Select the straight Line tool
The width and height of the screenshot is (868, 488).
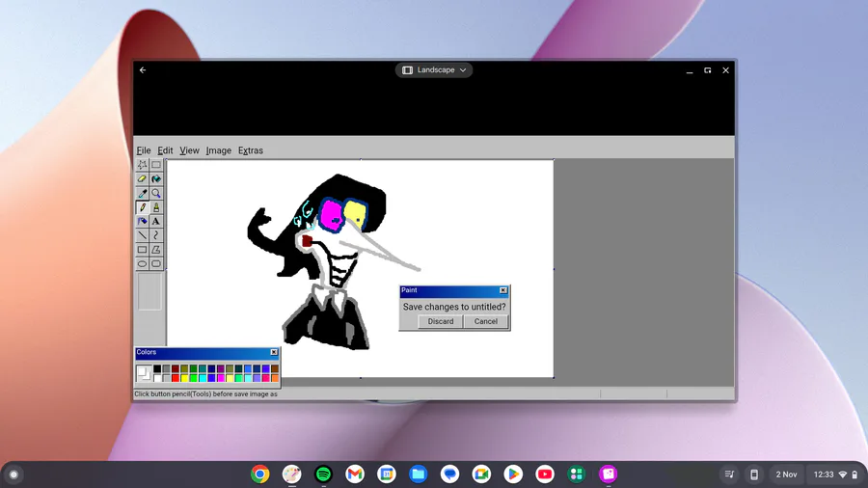pyautogui.click(x=143, y=235)
